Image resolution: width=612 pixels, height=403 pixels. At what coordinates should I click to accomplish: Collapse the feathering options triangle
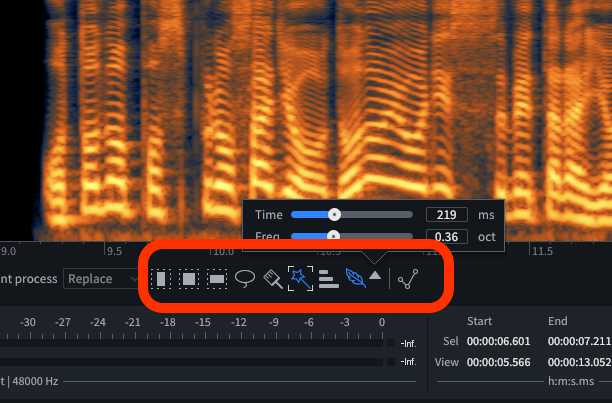click(x=375, y=275)
